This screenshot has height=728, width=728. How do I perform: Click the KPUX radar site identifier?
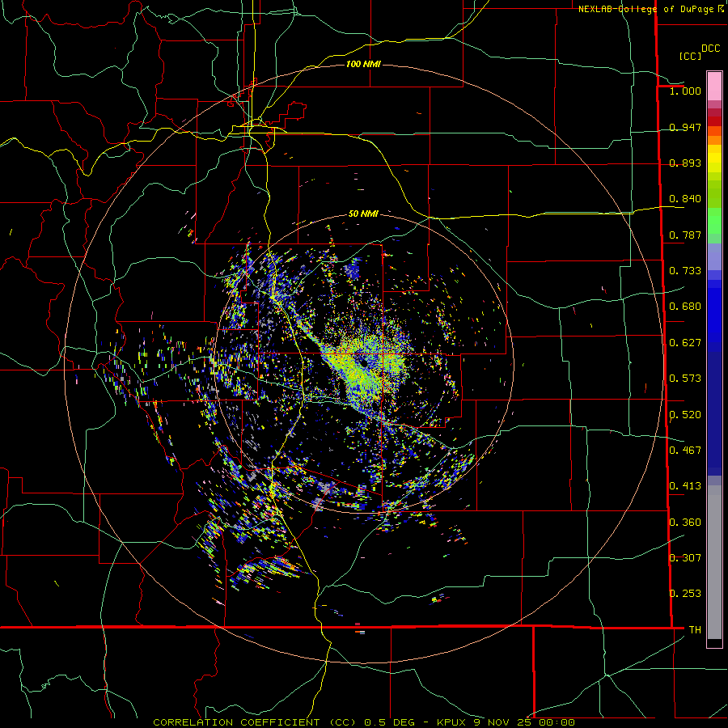pyautogui.click(x=451, y=722)
